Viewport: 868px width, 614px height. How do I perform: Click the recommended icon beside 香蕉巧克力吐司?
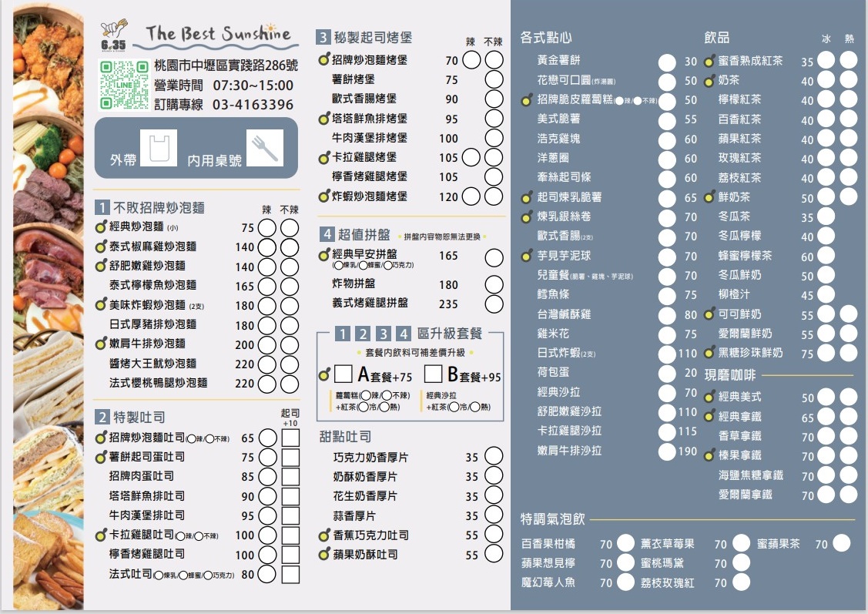[x=324, y=535]
